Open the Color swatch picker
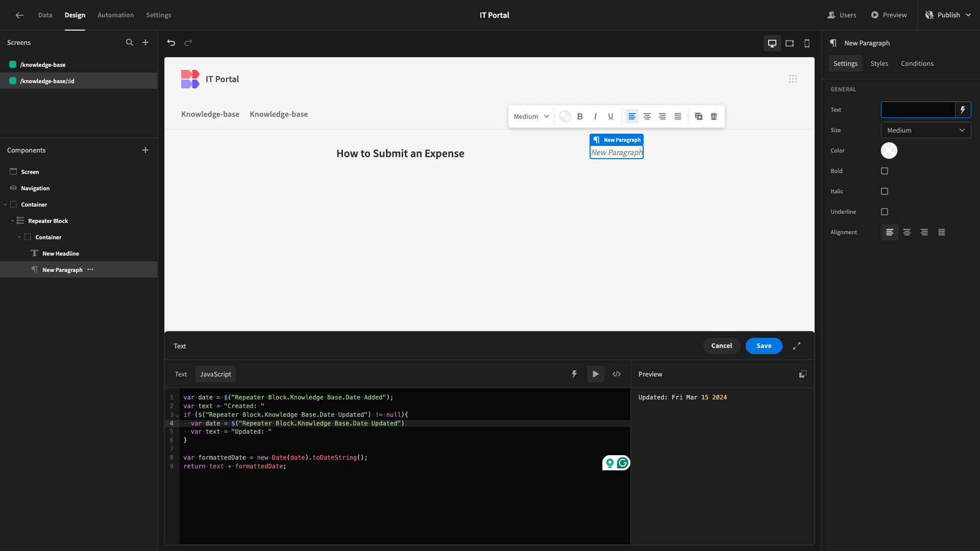 [889, 151]
